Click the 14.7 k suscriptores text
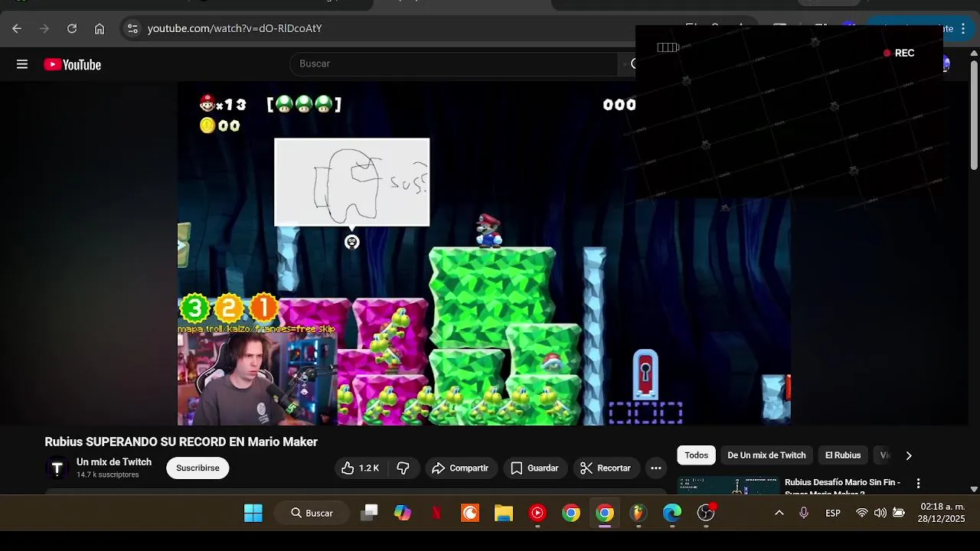 pyautogui.click(x=107, y=475)
